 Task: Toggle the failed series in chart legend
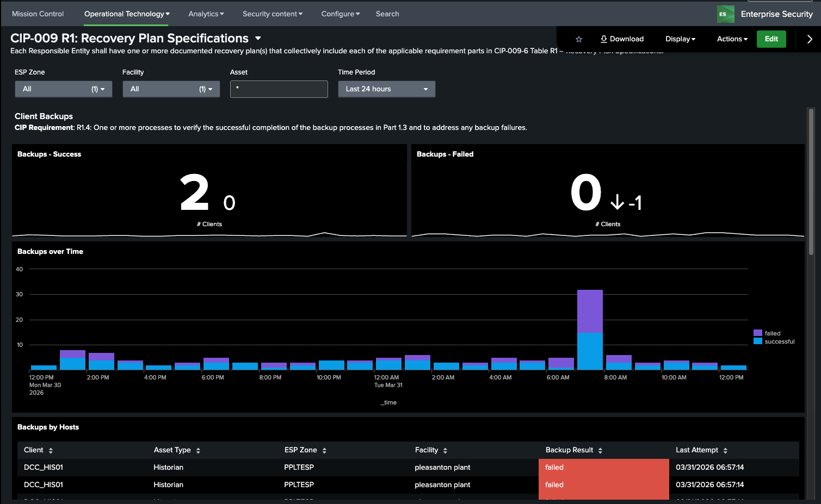tap(767, 333)
